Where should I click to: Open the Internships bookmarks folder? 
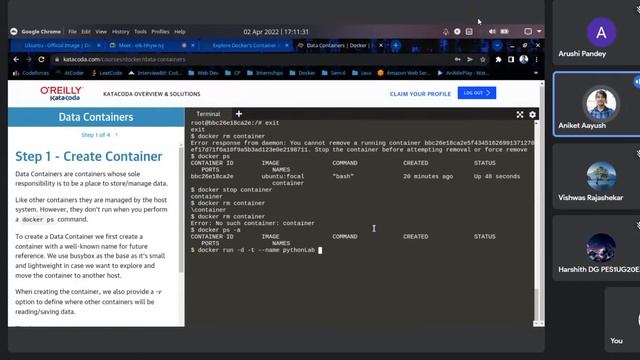pos(265,73)
